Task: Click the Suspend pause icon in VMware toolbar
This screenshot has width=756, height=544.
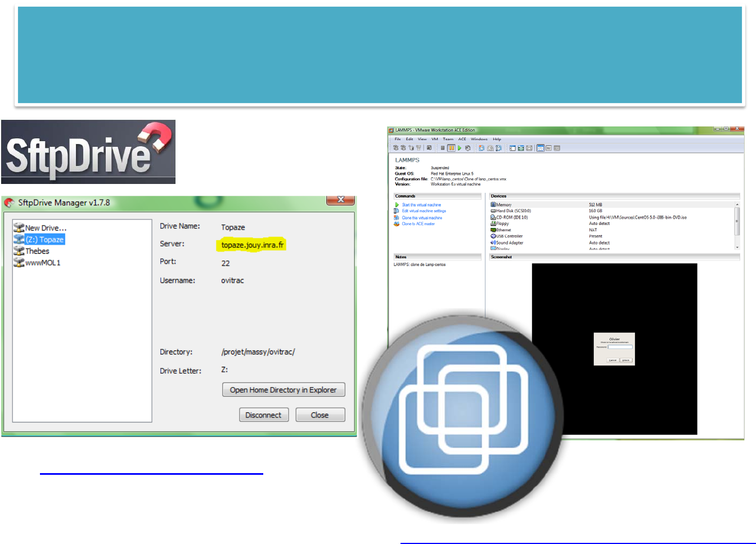Action: (x=451, y=148)
